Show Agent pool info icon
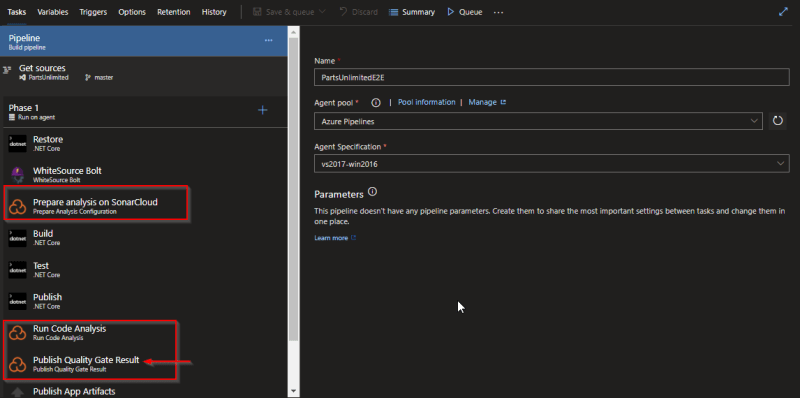Image resolution: width=800 pixels, height=398 pixels. [x=376, y=103]
